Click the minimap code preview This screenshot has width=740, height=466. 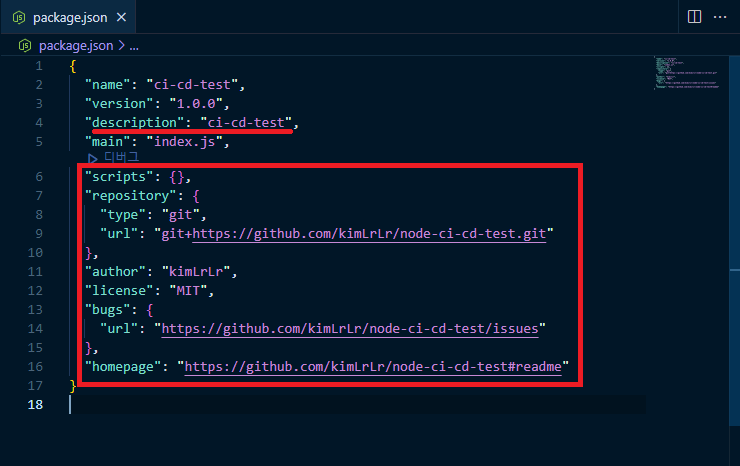[687, 73]
